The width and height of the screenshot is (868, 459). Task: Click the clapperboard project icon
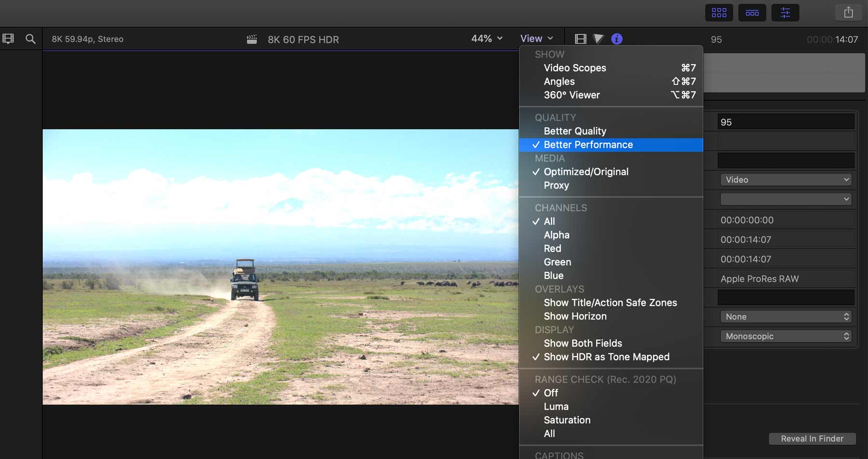252,39
